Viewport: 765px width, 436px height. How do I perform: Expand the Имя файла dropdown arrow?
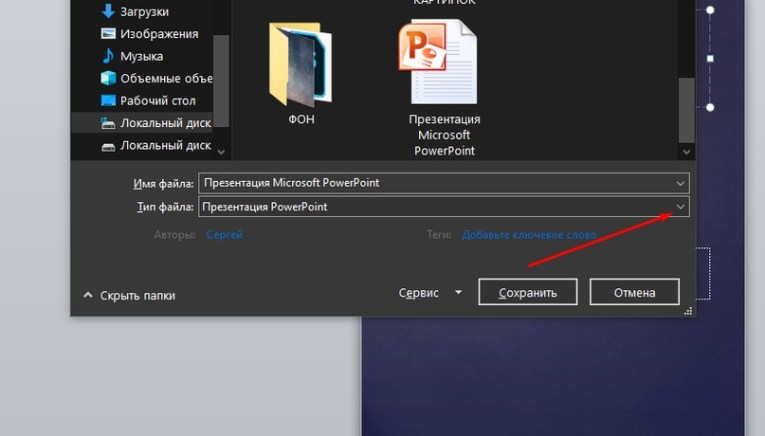680,183
